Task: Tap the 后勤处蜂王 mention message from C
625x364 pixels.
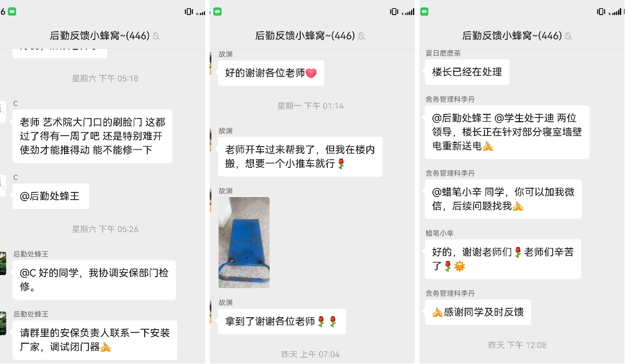Action: click(x=50, y=197)
